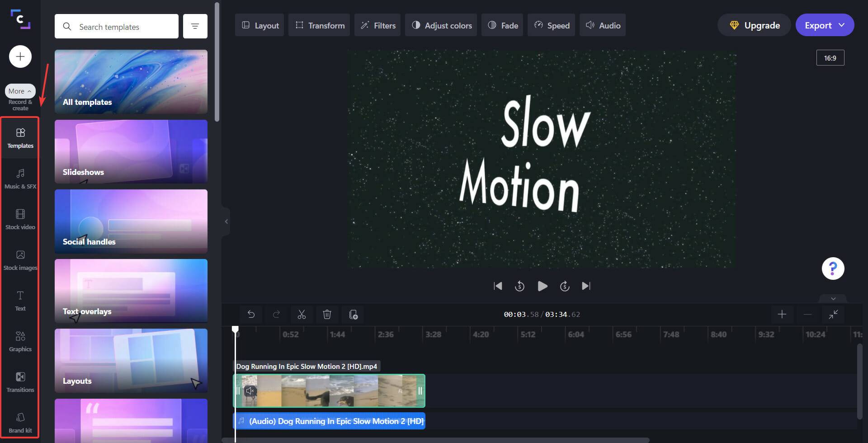868x443 pixels.
Task: Open the Transitions panel
Action: tap(20, 382)
